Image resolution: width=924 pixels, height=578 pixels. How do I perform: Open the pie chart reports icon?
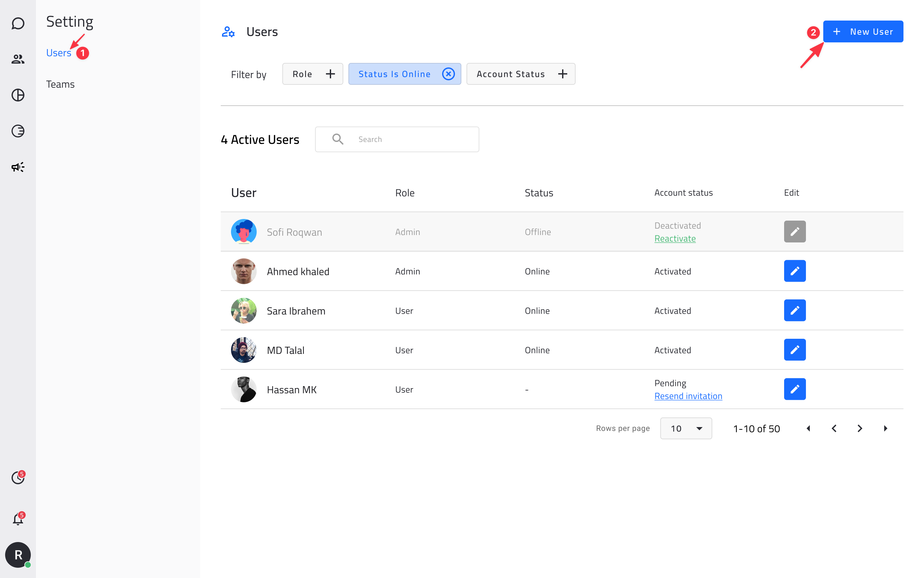pyautogui.click(x=18, y=95)
